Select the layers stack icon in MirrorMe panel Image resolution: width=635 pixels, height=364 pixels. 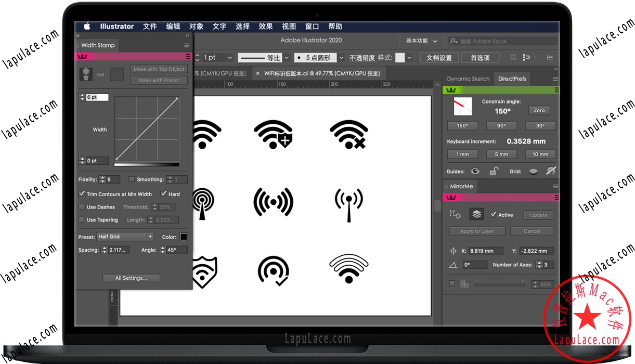point(477,213)
